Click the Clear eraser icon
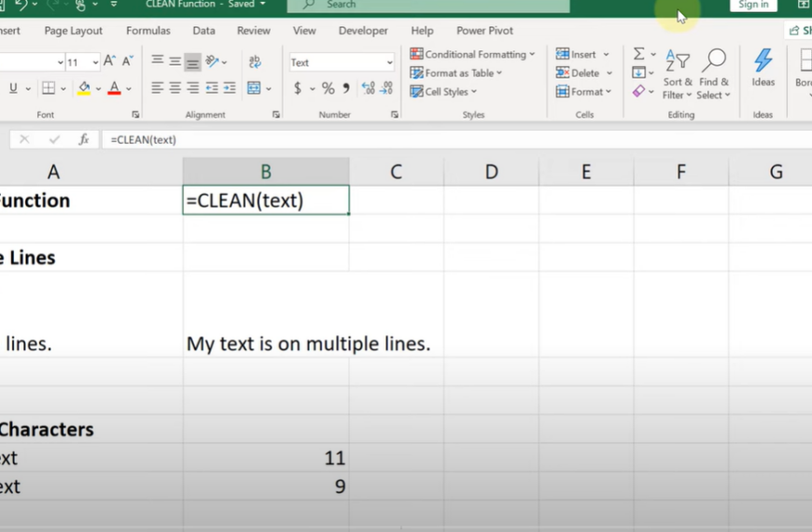The height and width of the screenshot is (532, 812). coord(639,91)
